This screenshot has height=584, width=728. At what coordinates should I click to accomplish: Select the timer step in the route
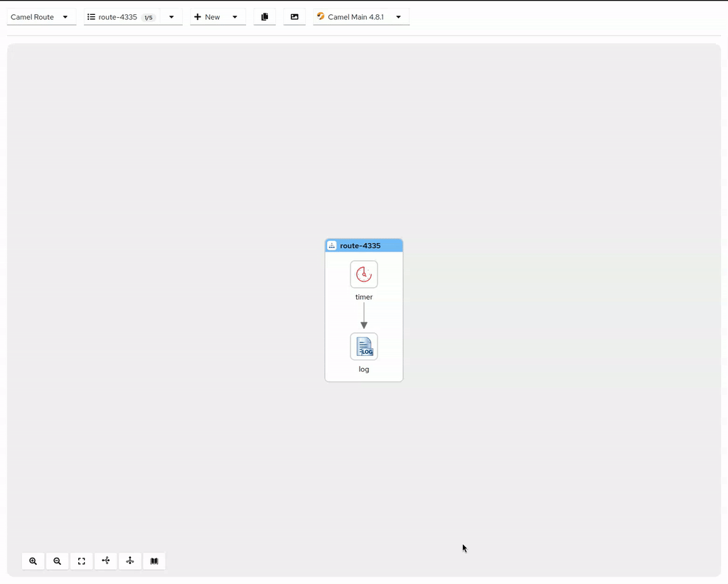(x=363, y=274)
